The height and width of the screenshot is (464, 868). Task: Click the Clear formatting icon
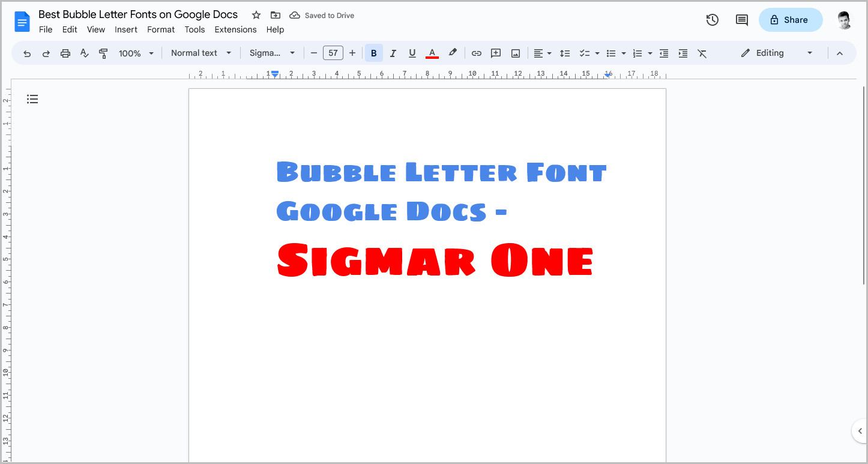coord(702,53)
